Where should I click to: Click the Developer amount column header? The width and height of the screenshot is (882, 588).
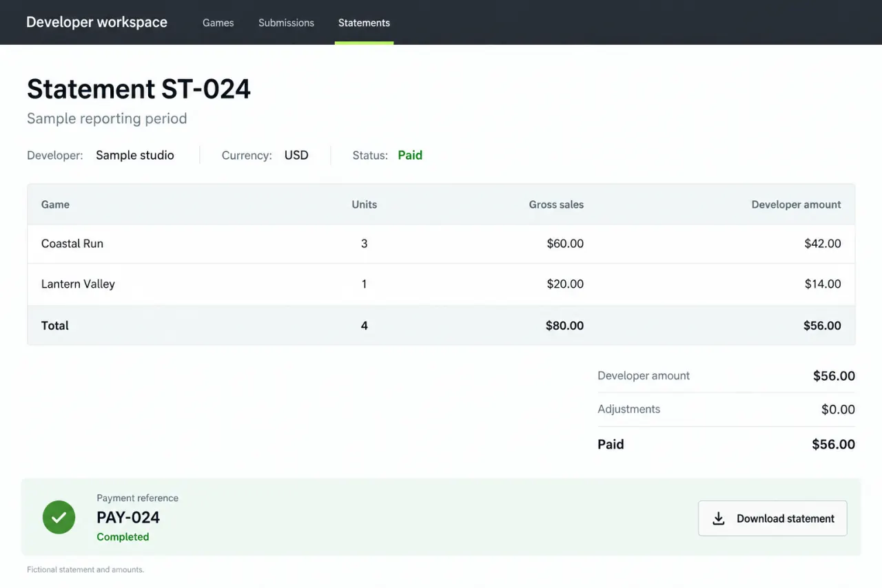[796, 204]
